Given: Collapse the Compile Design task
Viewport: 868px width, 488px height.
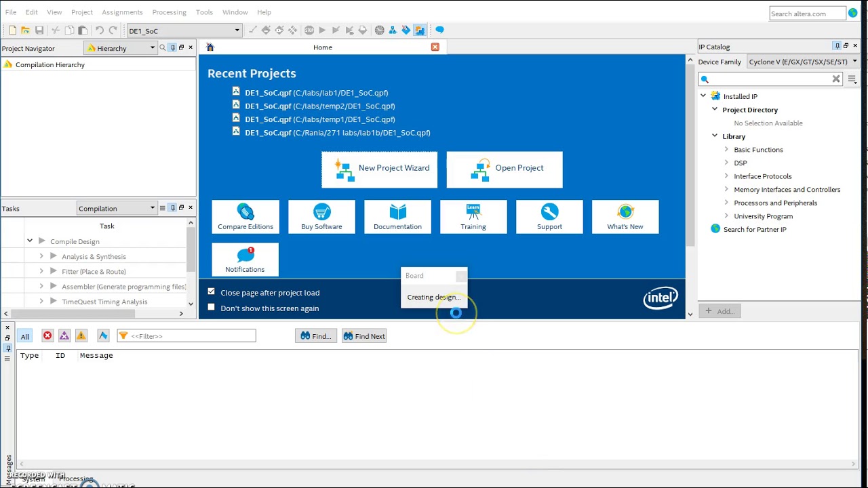Looking at the screenshot, I should click(x=30, y=241).
